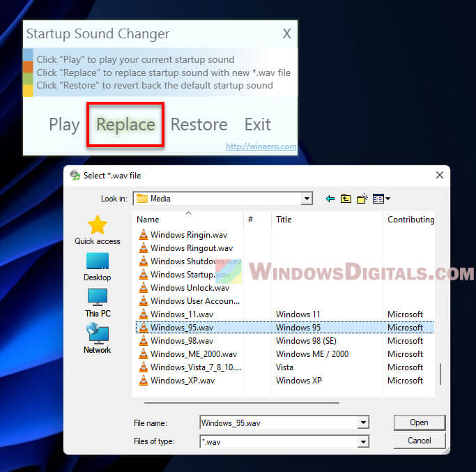Click the Title cell Windows ME / 2000
This screenshot has width=476, height=472.
point(312,354)
